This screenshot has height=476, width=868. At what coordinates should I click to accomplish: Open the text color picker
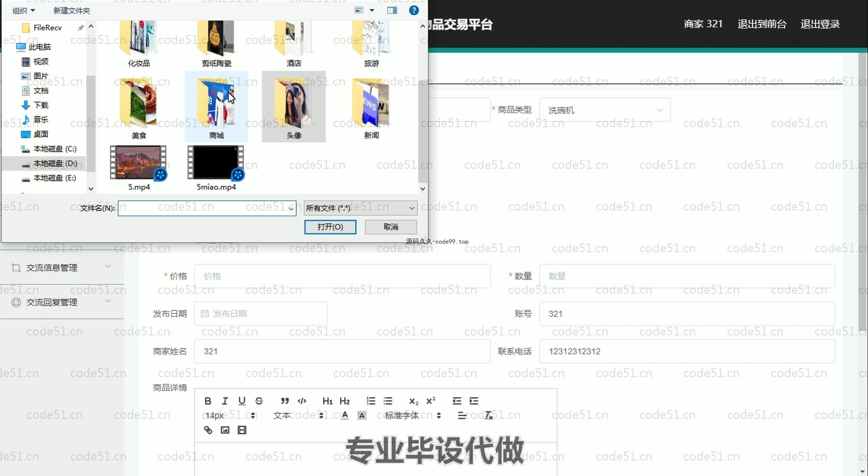coord(344,416)
